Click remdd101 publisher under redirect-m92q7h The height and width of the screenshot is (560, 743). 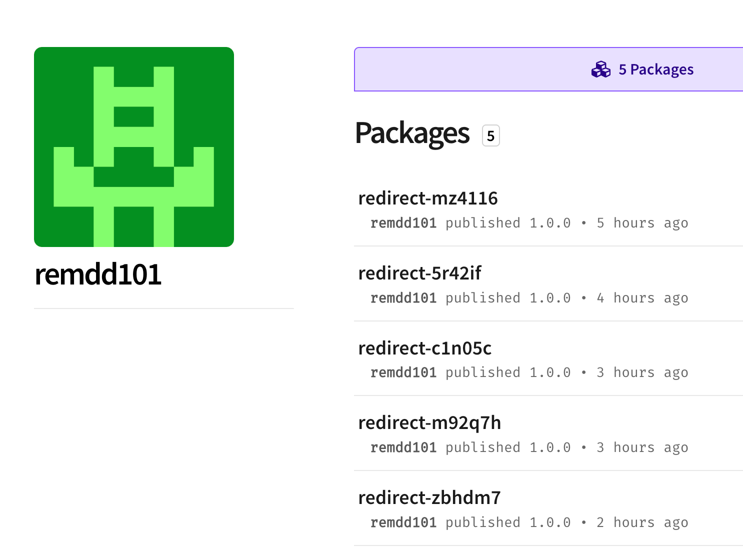403,447
